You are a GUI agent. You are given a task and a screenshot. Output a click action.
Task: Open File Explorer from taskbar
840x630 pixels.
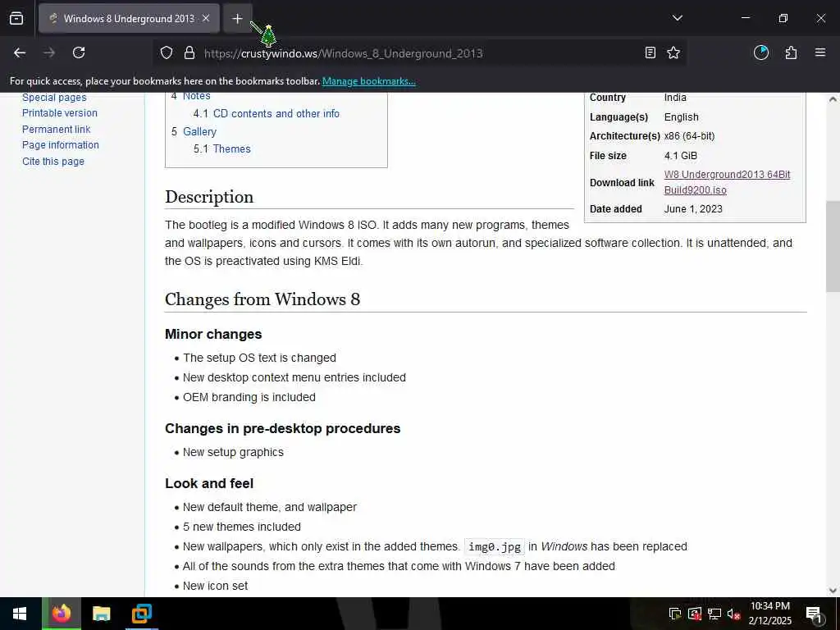[101, 614]
